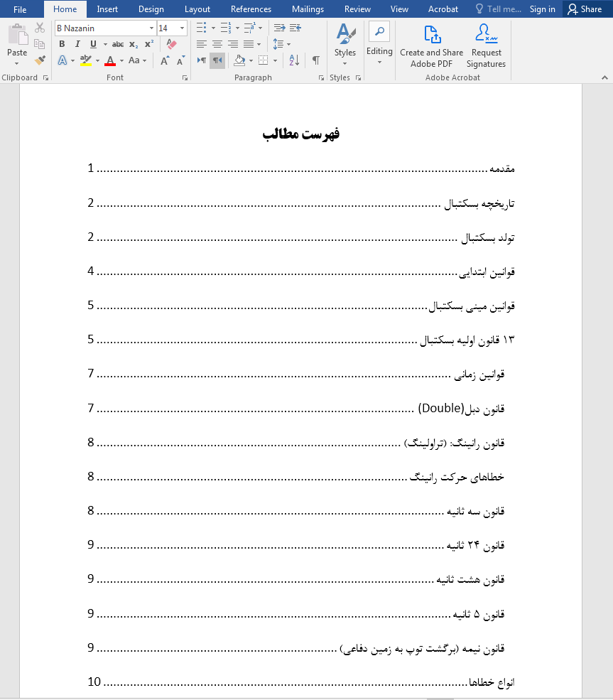Open the Review ribbon tab
Screen dimensions: 613x700
(357, 9)
